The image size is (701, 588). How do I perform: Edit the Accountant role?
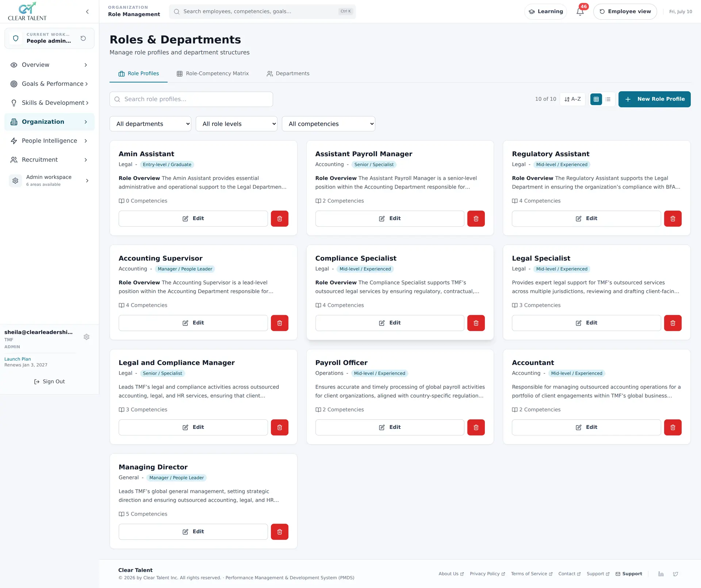point(586,427)
